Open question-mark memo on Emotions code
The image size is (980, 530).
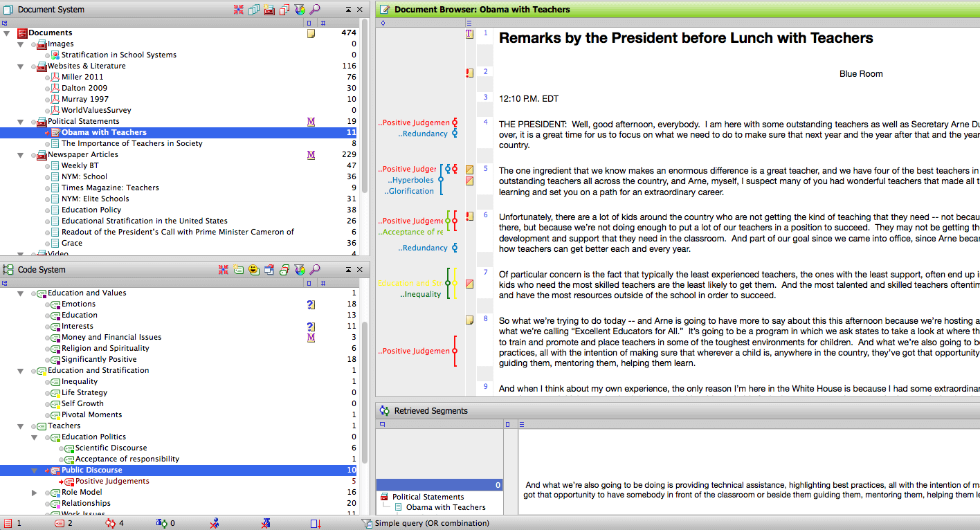[x=311, y=304]
